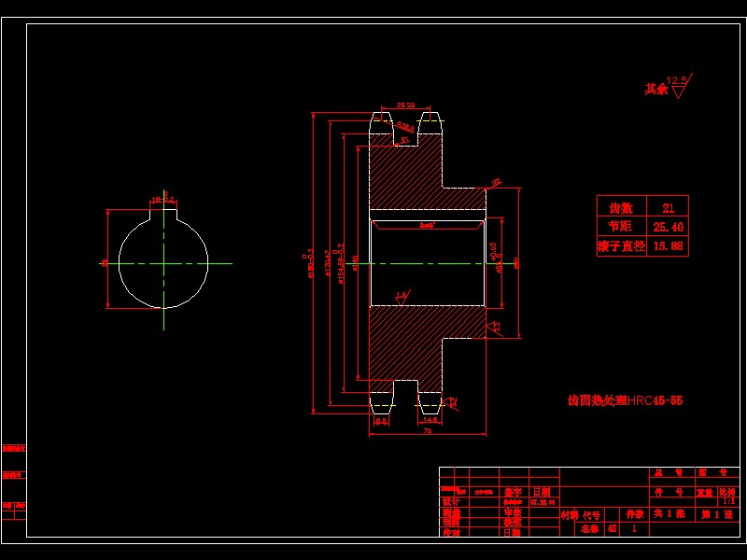Image resolution: width=747 pixels, height=560 pixels.
Task: Select the '校对' title block cell
Action: (x=451, y=532)
